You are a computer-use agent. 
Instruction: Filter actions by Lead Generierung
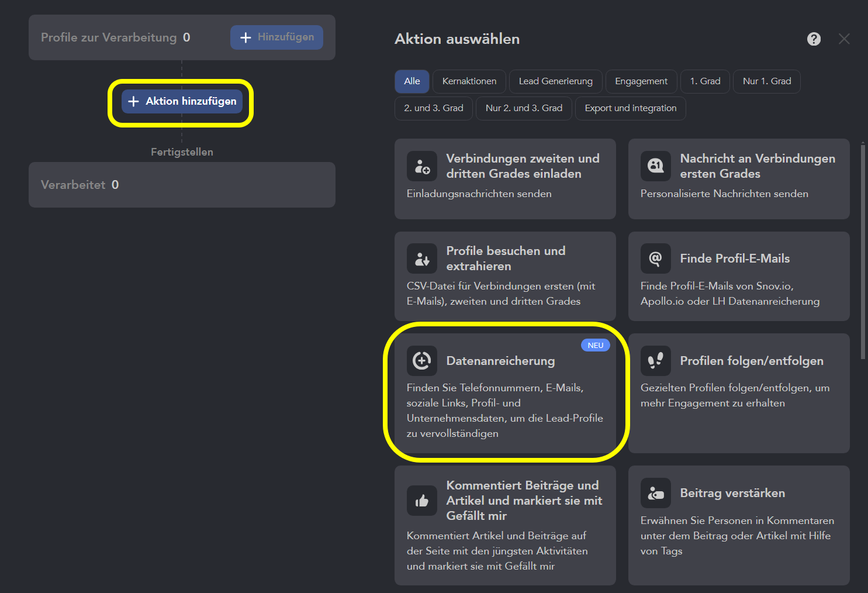555,81
